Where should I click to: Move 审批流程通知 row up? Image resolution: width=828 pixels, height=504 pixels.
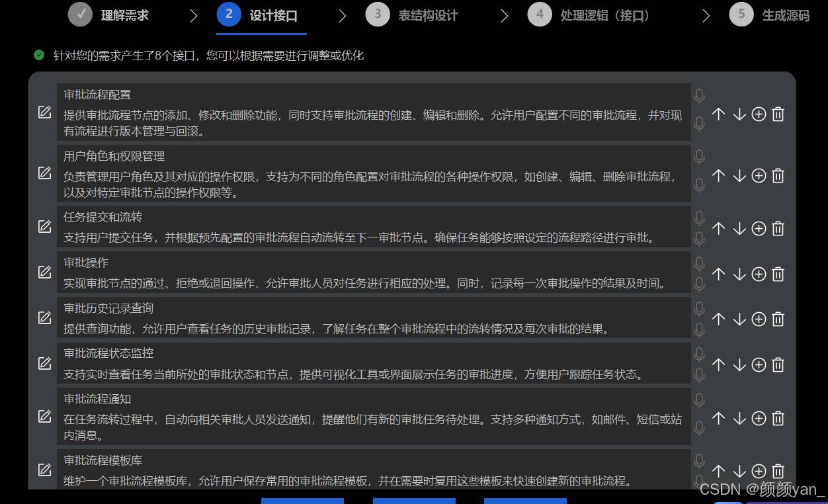719,418
